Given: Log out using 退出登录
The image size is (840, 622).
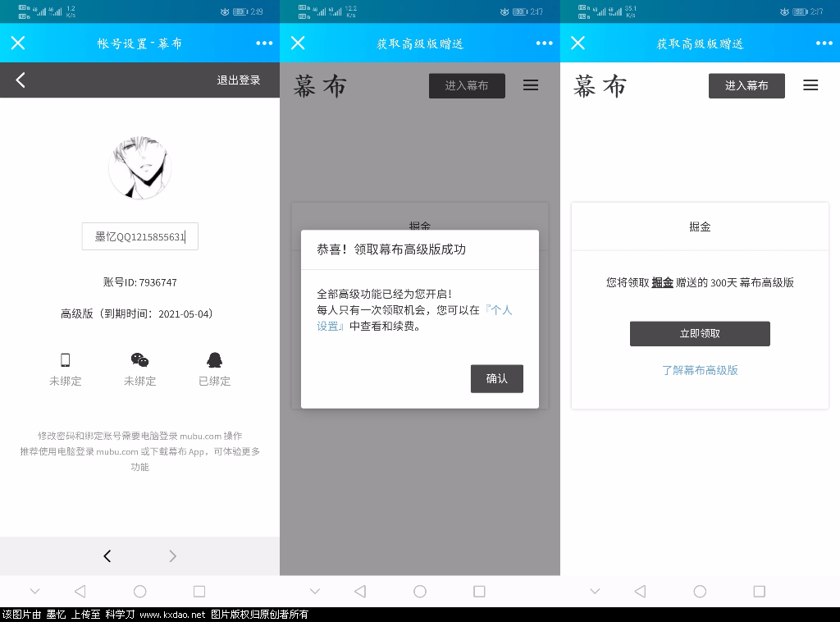Looking at the screenshot, I should click(239, 80).
